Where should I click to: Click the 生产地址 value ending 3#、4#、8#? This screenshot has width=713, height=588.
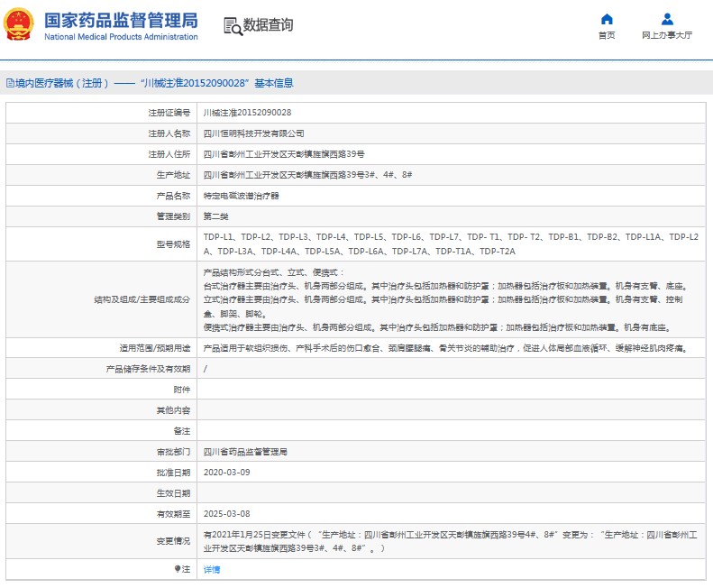point(307,175)
